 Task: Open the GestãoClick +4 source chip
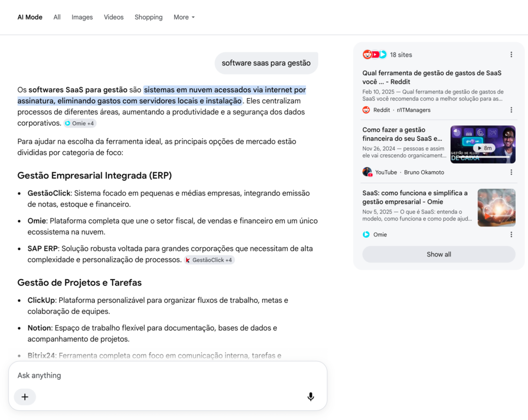click(x=209, y=260)
